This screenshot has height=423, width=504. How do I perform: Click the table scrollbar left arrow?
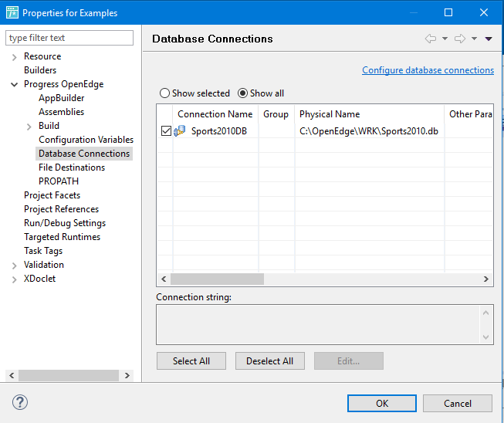pos(164,279)
